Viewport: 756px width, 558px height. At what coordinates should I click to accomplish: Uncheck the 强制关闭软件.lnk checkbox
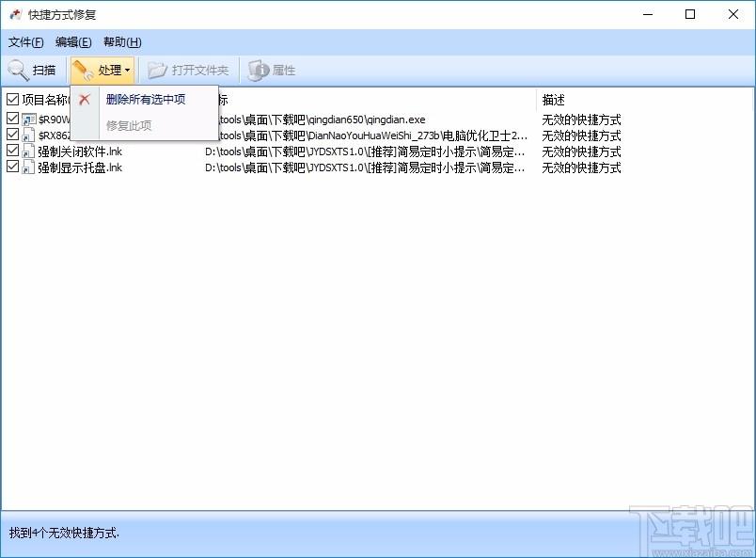pos(12,151)
